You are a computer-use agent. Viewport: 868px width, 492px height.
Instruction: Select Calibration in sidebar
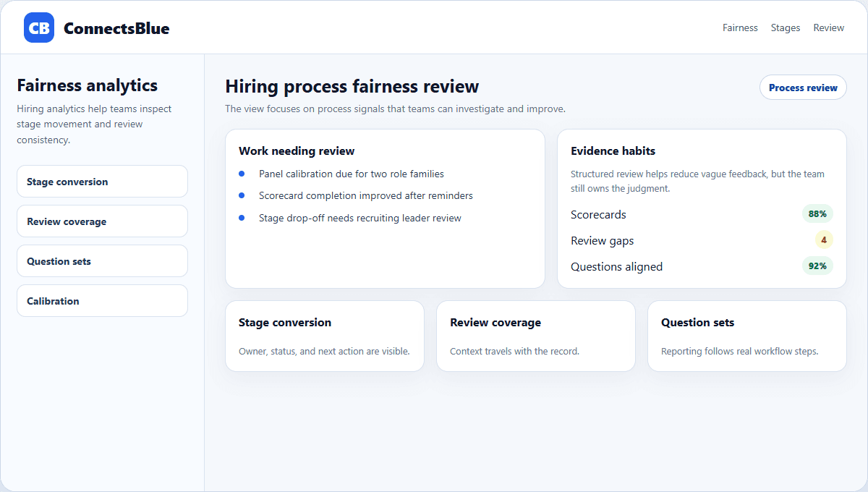(102, 301)
